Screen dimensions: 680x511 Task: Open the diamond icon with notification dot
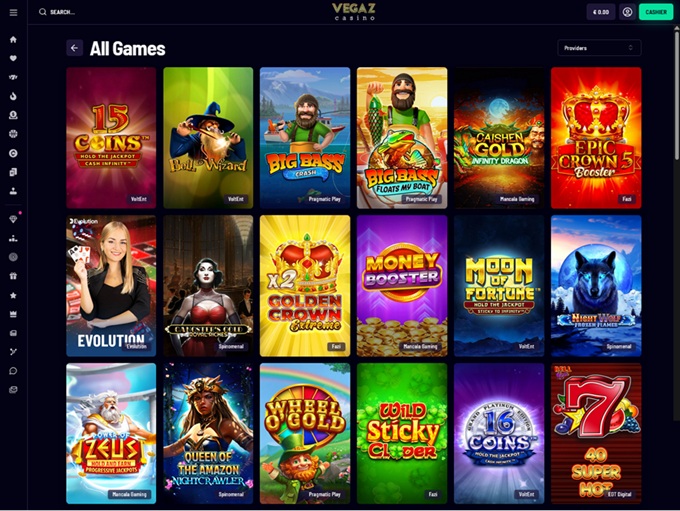coord(13,219)
